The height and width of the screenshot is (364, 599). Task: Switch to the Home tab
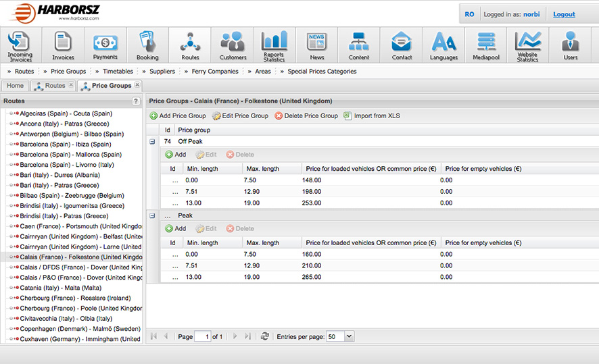pyautogui.click(x=15, y=86)
